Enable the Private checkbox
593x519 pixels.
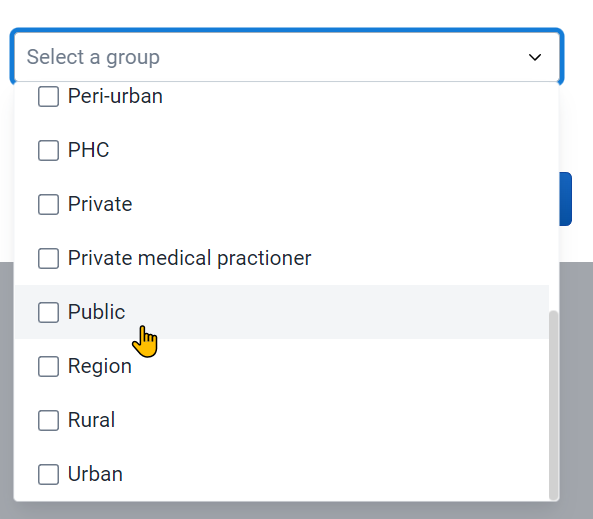pyautogui.click(x=48, y=205)
